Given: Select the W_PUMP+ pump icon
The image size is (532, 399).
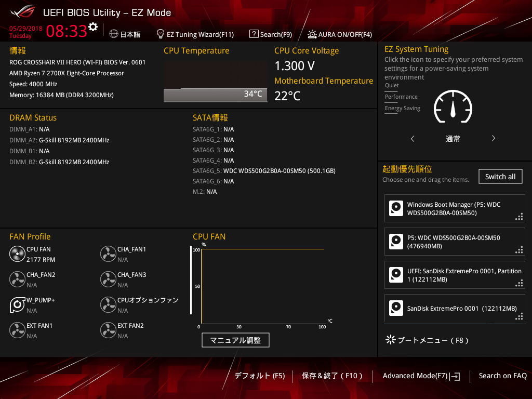Looking at the screenshot, I should tap(17, 304).
